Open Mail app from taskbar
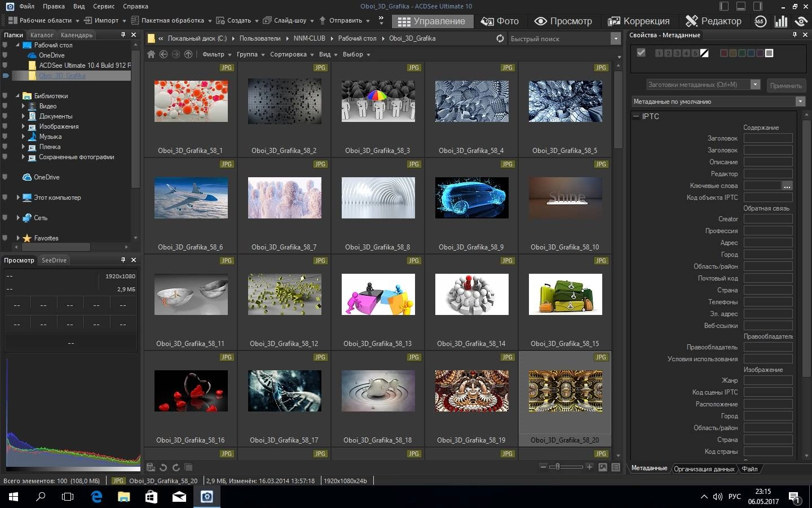The height and width of the screenshot is (508, 812). [x=179, y=497]
